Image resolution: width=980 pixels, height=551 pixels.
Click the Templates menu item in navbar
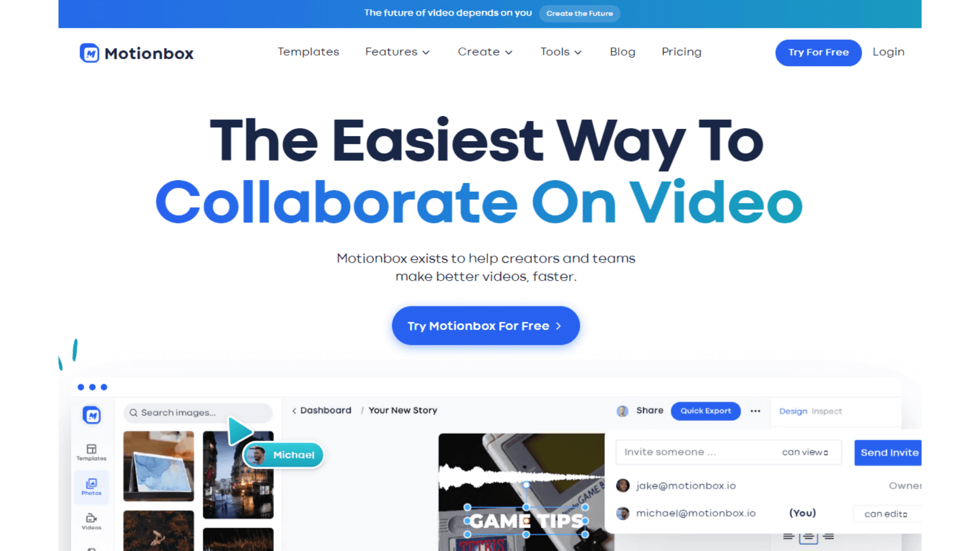coord(308,52)
